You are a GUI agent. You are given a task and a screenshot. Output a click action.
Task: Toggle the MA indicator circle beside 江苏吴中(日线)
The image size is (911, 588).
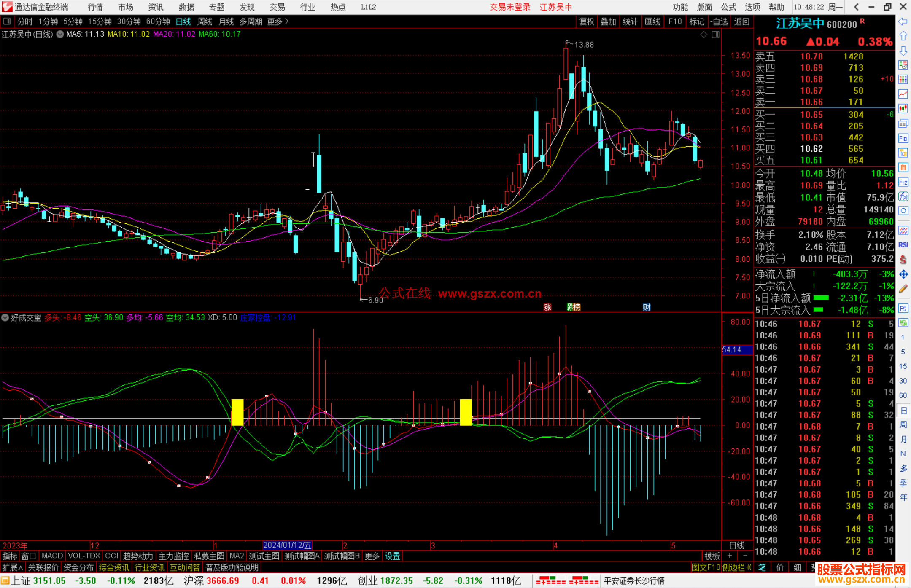pyautogui.click(x=60, y=34)
